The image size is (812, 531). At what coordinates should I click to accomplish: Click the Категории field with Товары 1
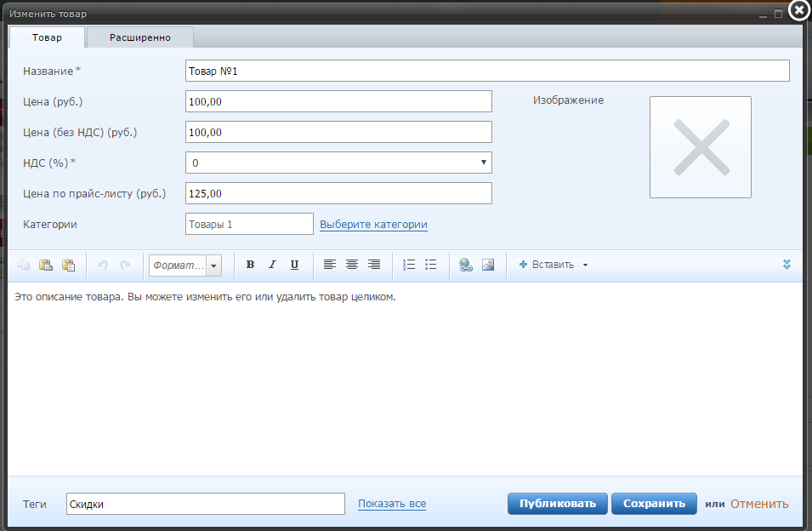pyautogui.click(x=249, y=224)
